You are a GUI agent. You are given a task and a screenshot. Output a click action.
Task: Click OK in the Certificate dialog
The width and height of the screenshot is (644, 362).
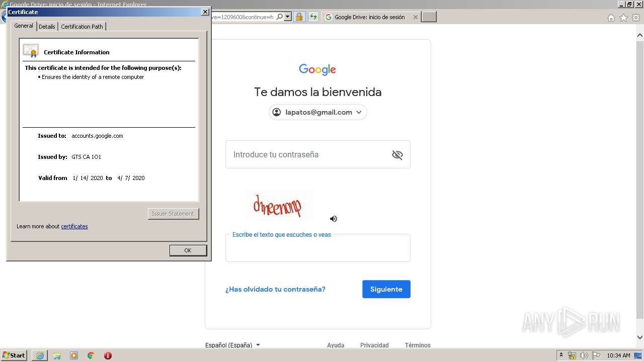click(x=188, y=250)
